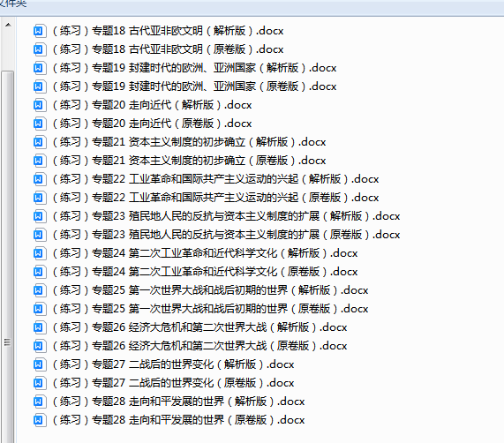This screenshot has height=443, width=504.
Task: Select the docx icon for 专题23 殖民地人民的反抗（原卷版）
Action: click(x=40, y=235)
